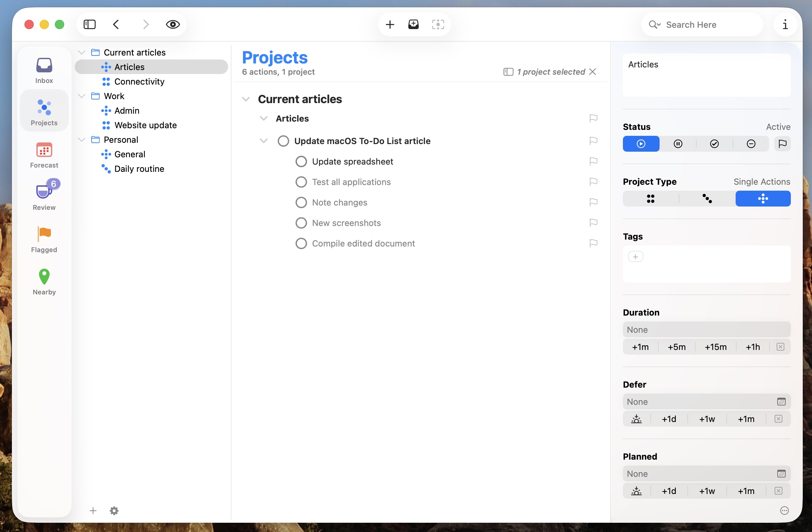Open the Defer date picker calendar icon
812x532 pixels.
(x=782, y=401)
